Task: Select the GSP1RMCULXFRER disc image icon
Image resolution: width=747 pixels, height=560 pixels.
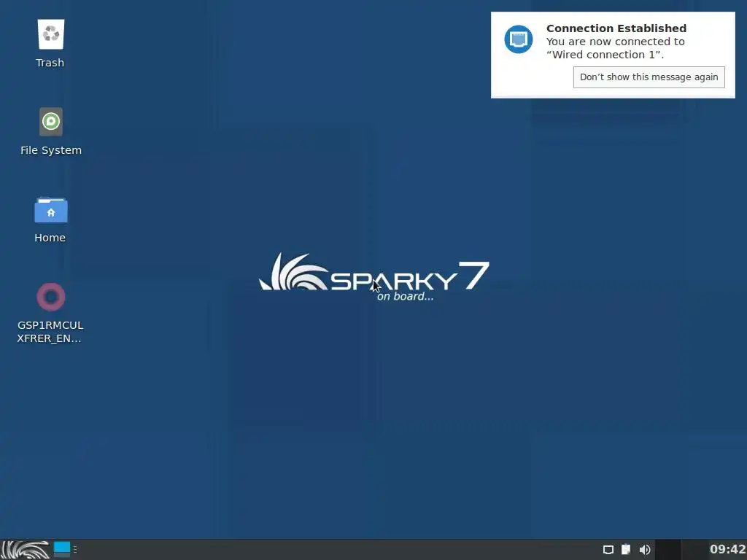Action: click(50, 297)
